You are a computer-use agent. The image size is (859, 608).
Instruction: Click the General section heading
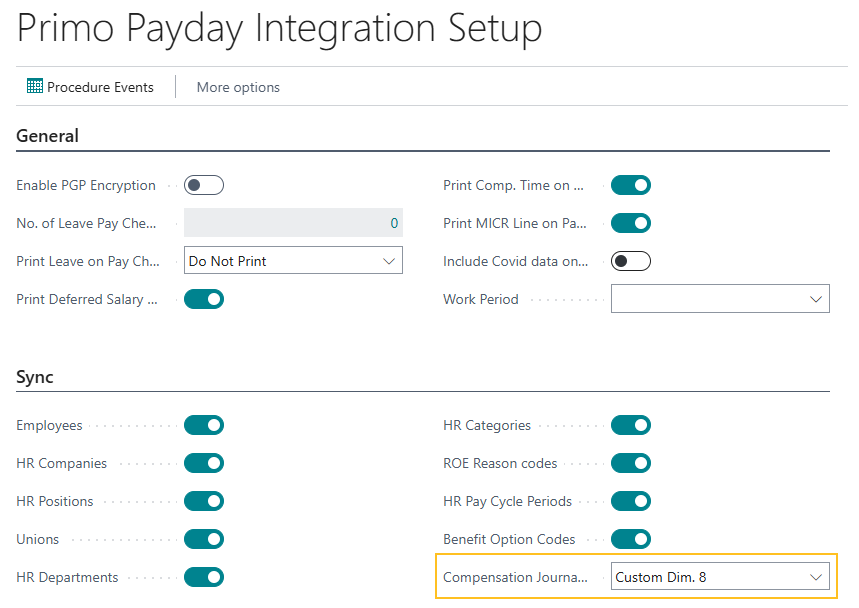47,136
